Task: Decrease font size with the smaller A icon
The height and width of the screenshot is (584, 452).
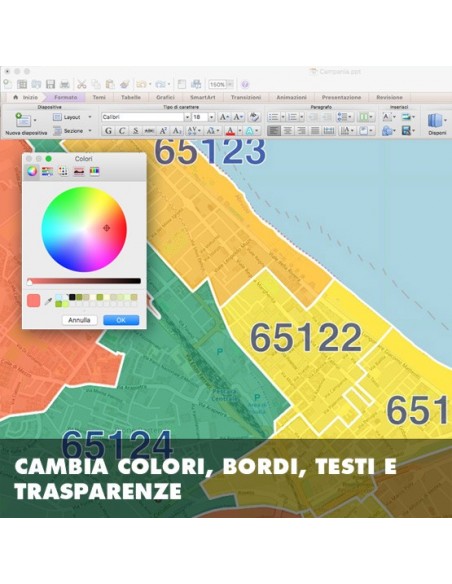Action: coord(238,117)
